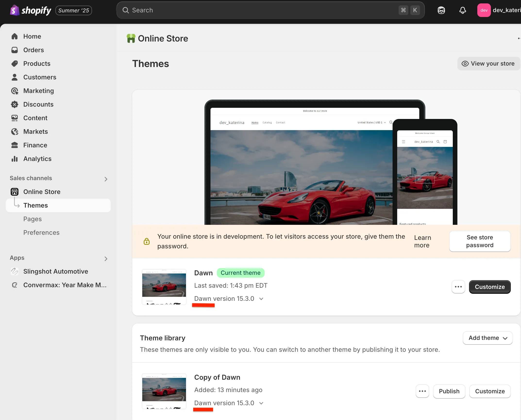Open the more actions menu for Copy of Dawn
This screenshot has height=420, width=521.
(x=422, y=391)
